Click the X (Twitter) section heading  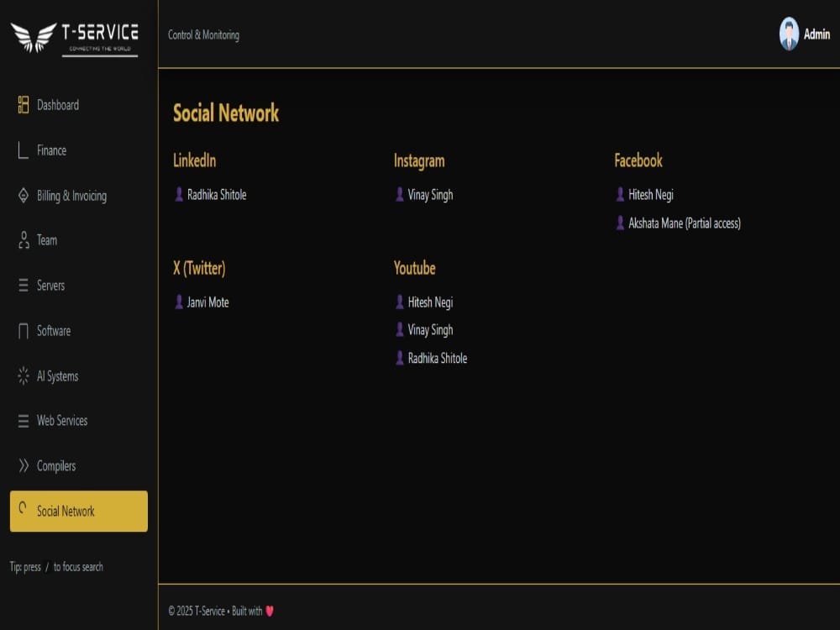click(x=199, y=268)
